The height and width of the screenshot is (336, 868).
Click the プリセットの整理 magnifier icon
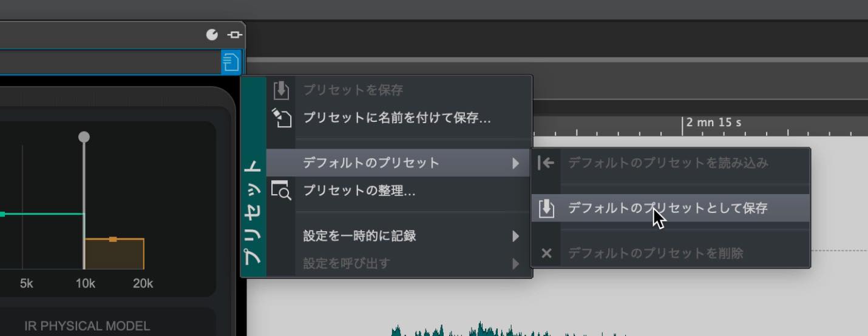281,190
